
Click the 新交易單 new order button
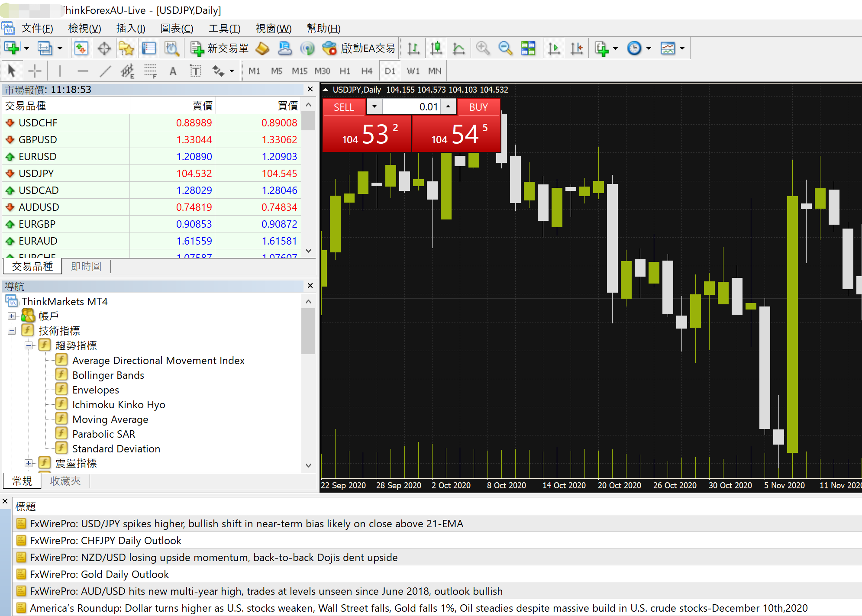pyautogui.click(x=220, y=48)
